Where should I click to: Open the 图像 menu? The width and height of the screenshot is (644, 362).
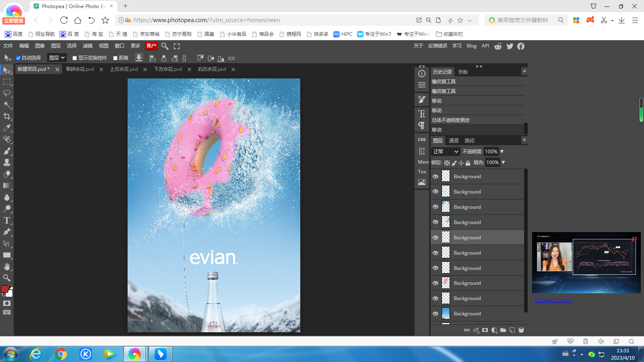(40, 46)
